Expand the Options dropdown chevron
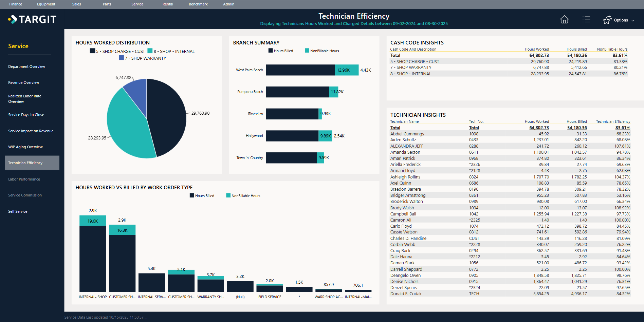 click(633, 20)
